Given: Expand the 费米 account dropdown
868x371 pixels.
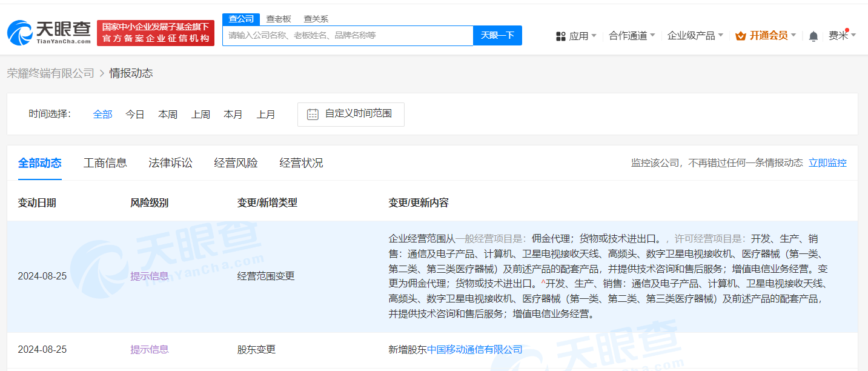Looking at the screenshot, I should (x=842, y=35).
